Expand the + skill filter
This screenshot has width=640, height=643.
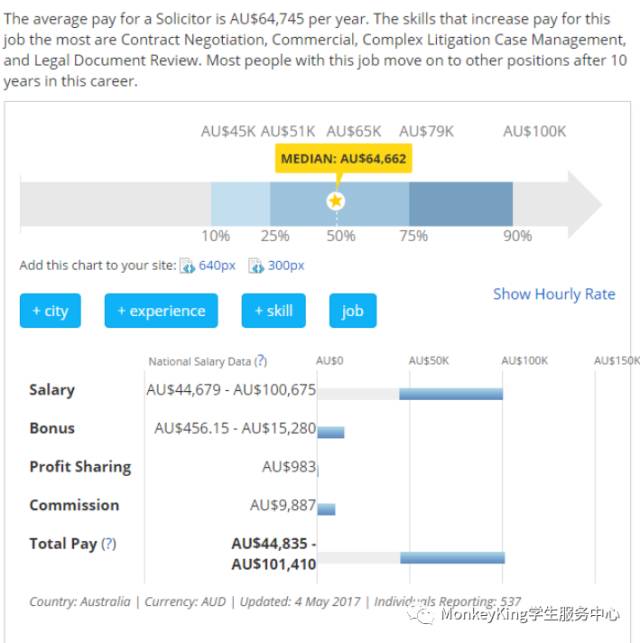coord(273,311)
